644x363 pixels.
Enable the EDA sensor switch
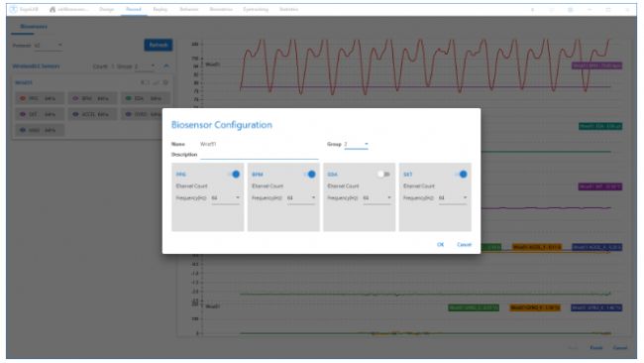pos(383,175)
